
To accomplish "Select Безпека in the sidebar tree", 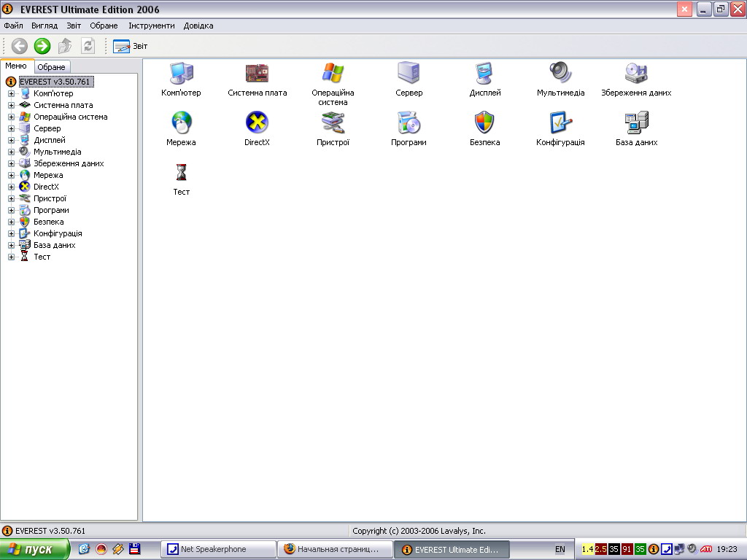I will [x=49, y=222].
